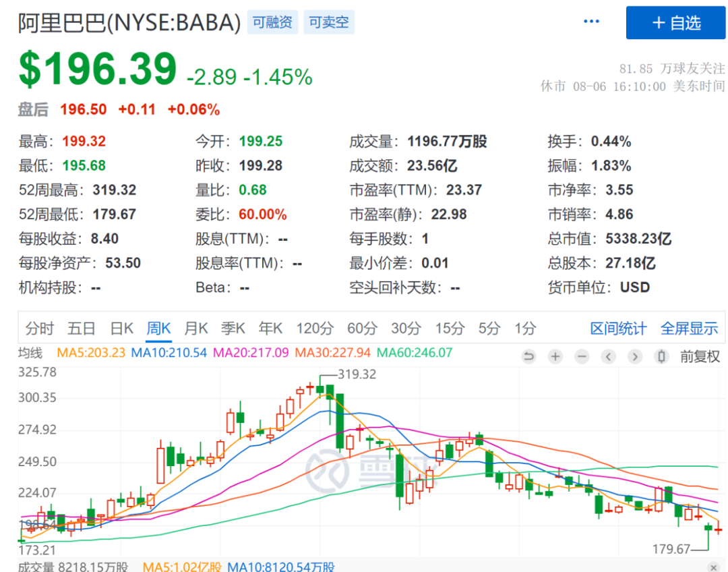Click the 可融资 tag
This screenshot has width=728, height=572.
(272, 22)
